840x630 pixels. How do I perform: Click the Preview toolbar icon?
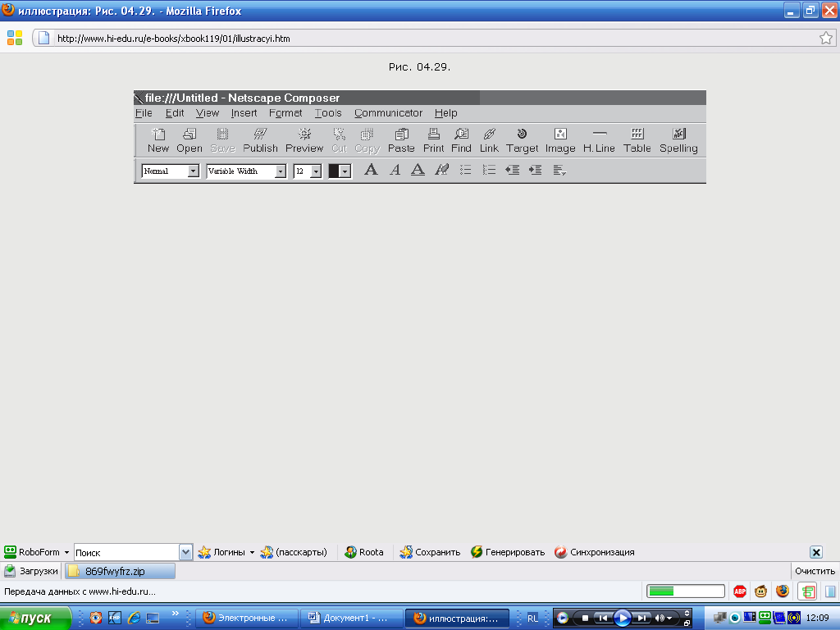pos(304,134)
